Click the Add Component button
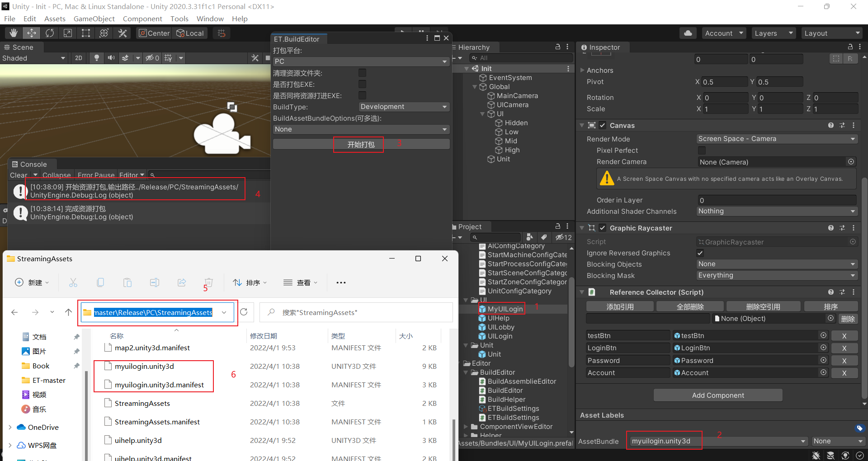 717,395
